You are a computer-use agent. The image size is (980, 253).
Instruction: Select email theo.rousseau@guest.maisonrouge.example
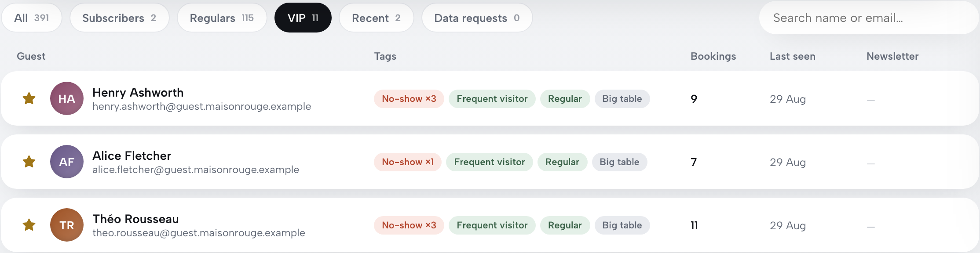pyautogui.click(x=199, y=233)
